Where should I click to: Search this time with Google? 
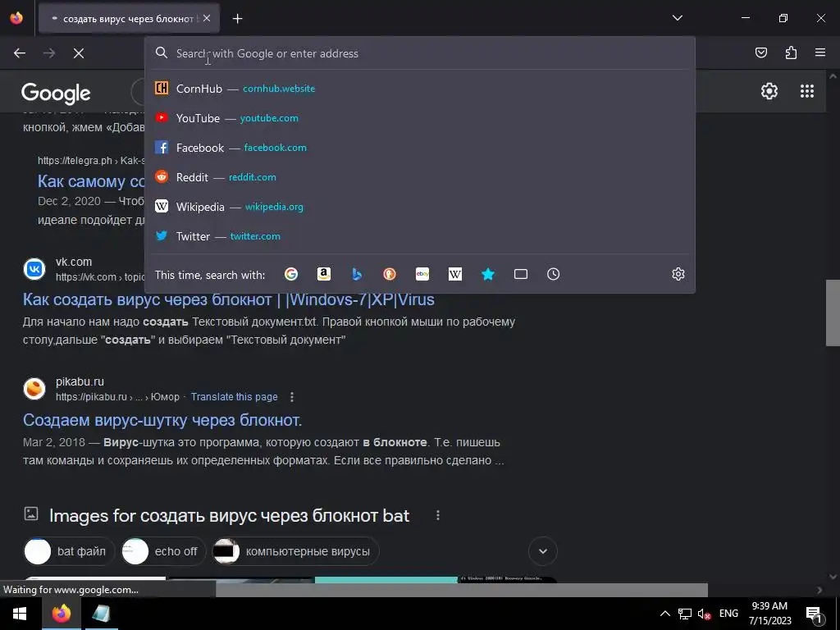point(291,274)
